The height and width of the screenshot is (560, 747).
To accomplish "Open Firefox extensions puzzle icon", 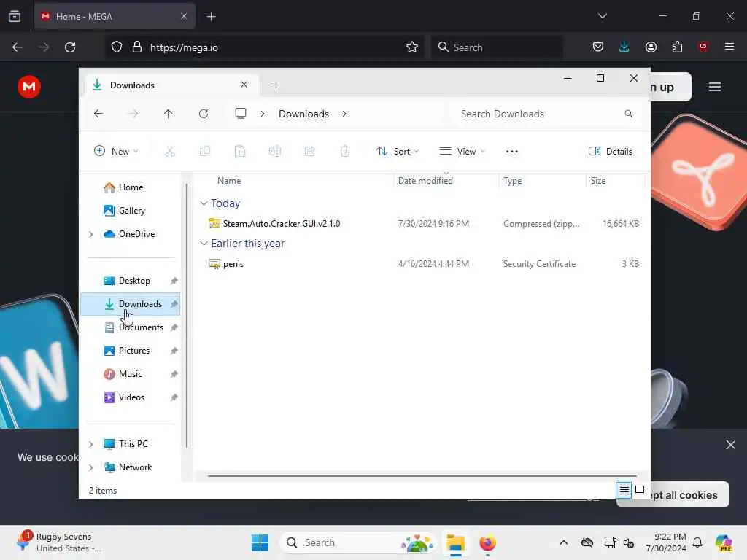I will [x=677, y=47].
